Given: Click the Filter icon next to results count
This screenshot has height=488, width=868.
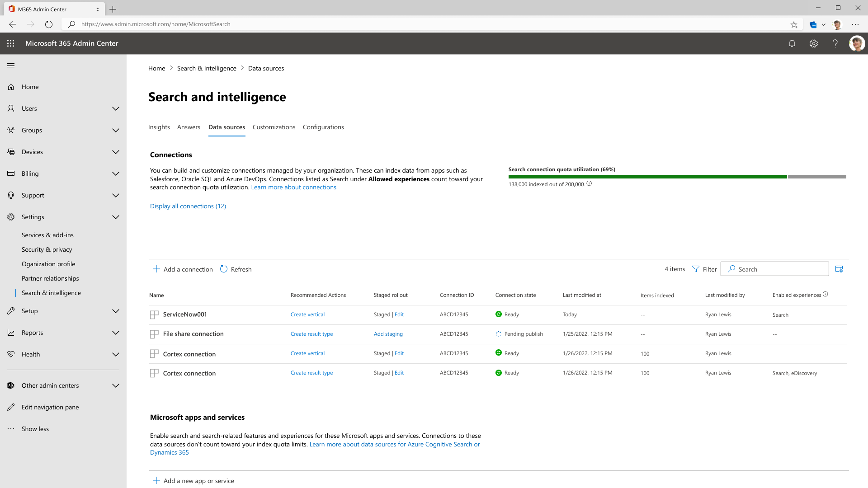Looking at the screenshot, I should pyautogui.click(x=696, y=269).
